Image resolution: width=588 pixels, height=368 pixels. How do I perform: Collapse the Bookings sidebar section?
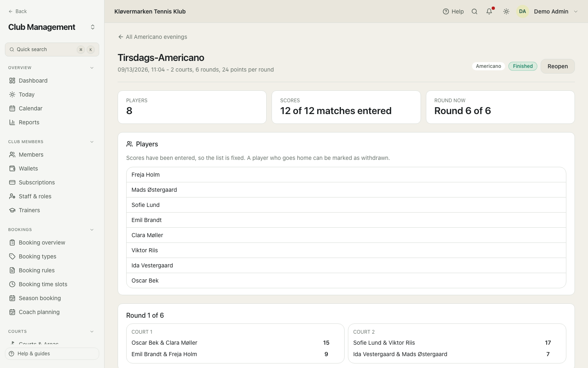[92, 230]
